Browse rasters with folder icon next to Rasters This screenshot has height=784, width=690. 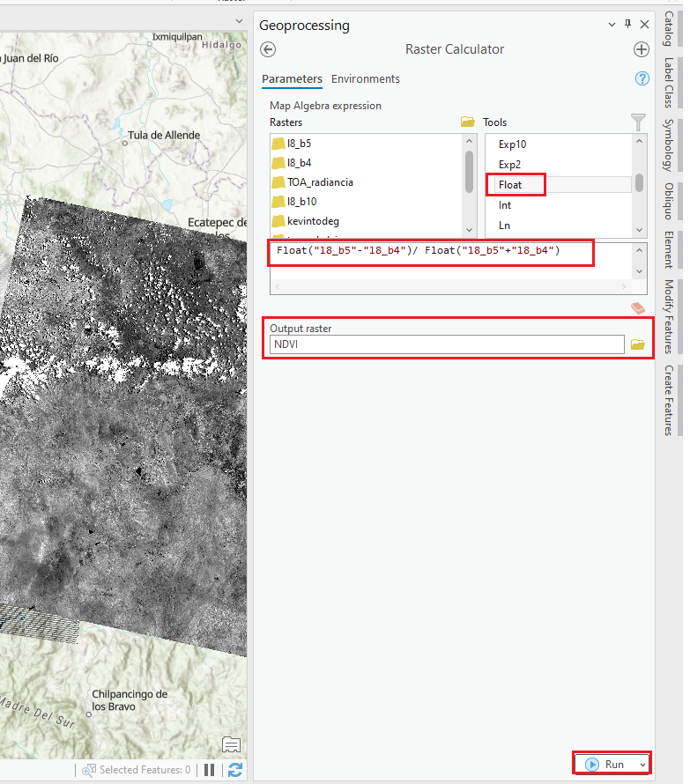point(467,122)
